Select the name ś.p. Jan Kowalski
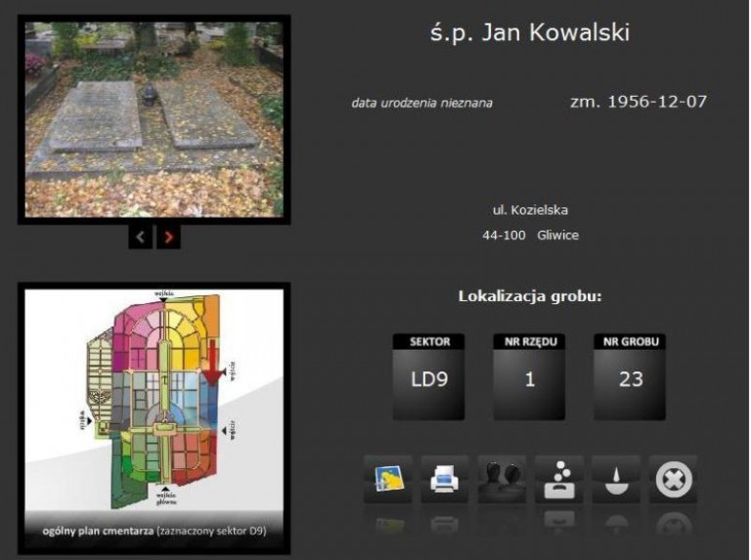751x560 pixels. tap(530, 33)
